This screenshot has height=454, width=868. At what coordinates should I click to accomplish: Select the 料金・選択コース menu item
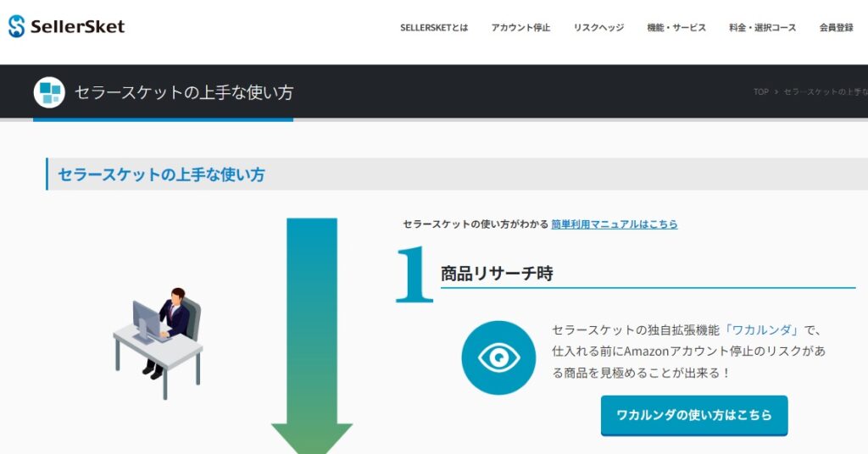[762, 28]
